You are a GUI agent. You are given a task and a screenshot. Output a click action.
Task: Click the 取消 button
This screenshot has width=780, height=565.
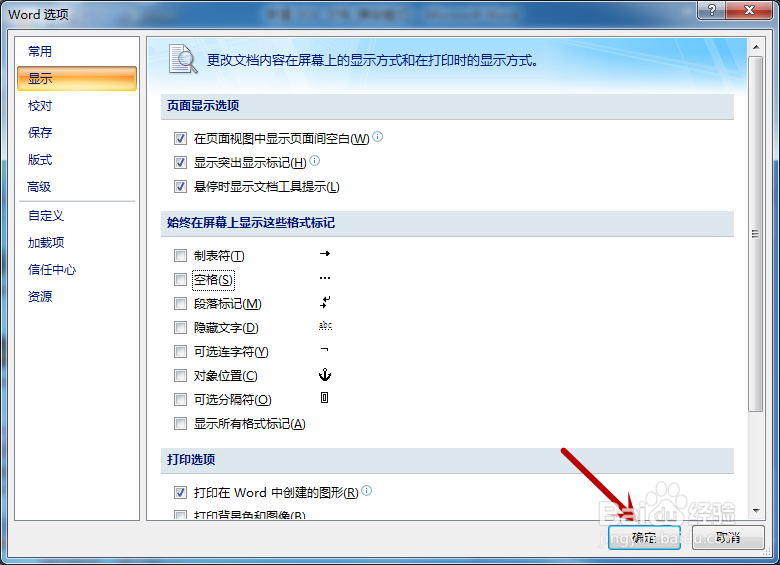(x=728, y=538)
